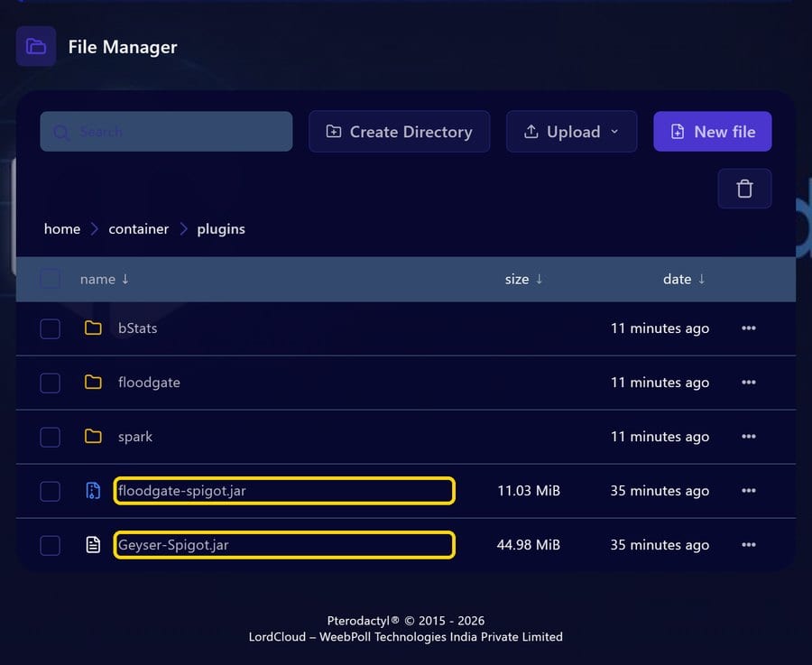Click the File Manager folder icon
812x665 pixels.
[x=36, y=47]
